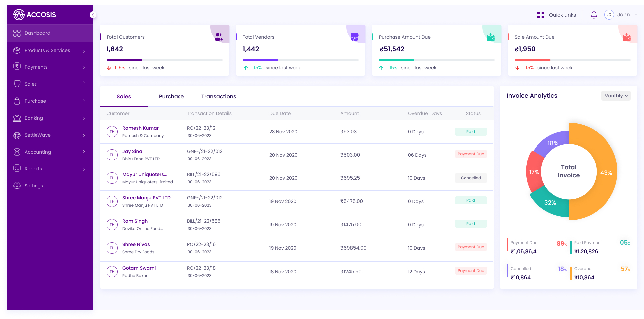This screenshot has height=319, width=644.
Task: Click the Due Date column header
Action: coord(280,113)
